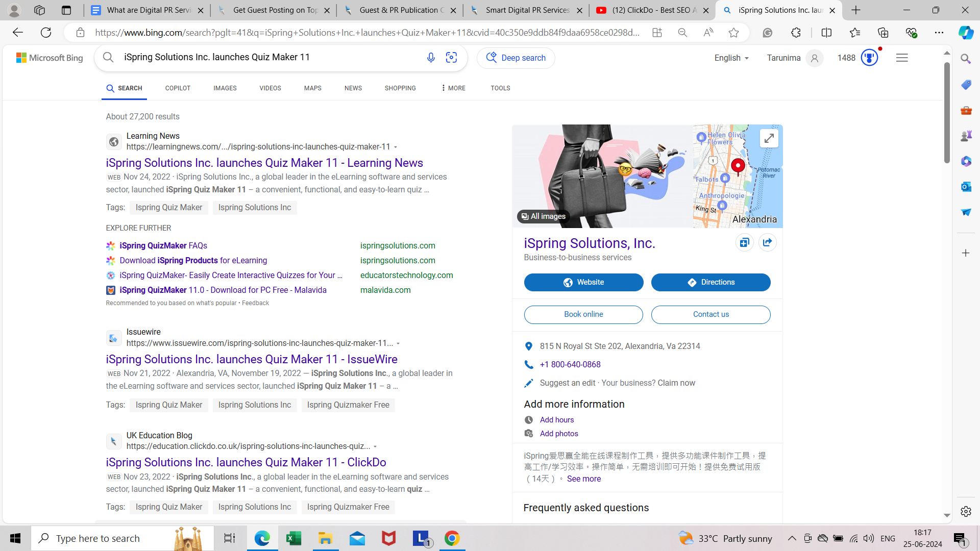Image resolution: width=980 pixels, height=551 pixels.
Task: Switch to the MAPS tab
Action: pos(313,88)
